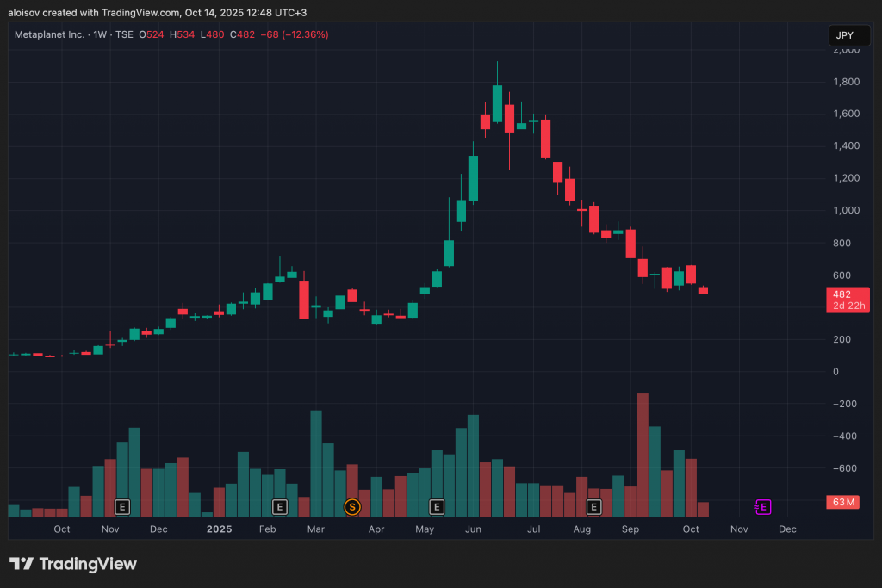
Task: Click the May label on time axis
Action: 425,529
